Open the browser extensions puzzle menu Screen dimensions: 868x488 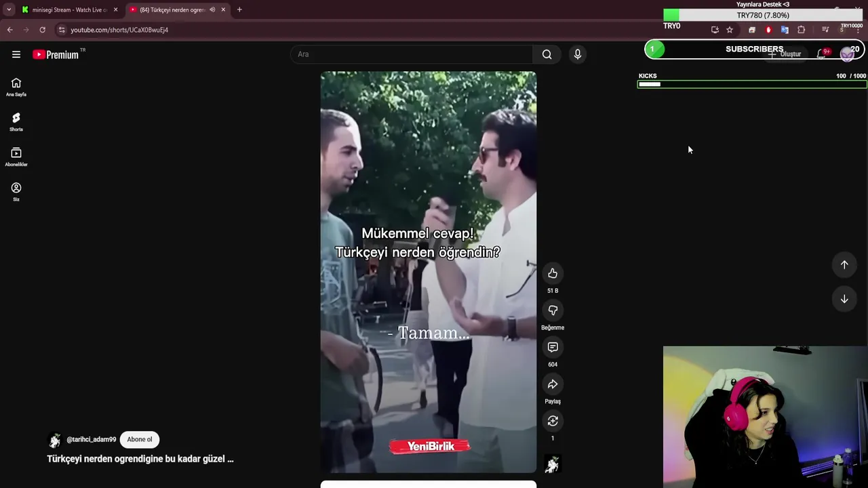pyautogui.click(x=802, y=30)
